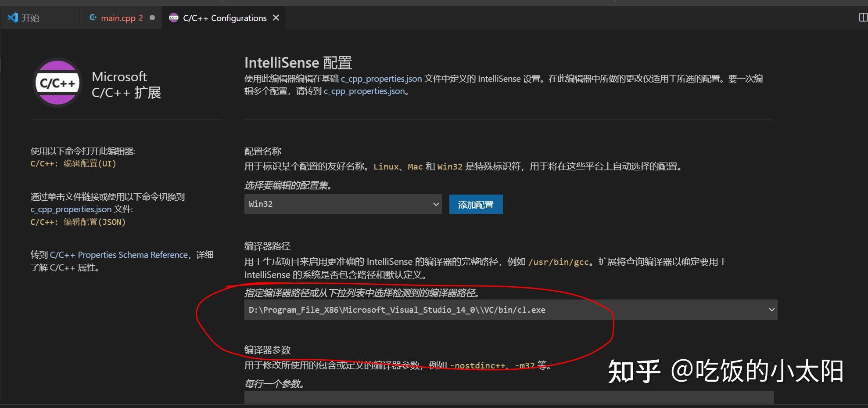Image resolution: width=868 pixels, height=408 pixels.
Task: Run the C/C++: 编辑配置(UI) command link
Action: pos(73,163)
